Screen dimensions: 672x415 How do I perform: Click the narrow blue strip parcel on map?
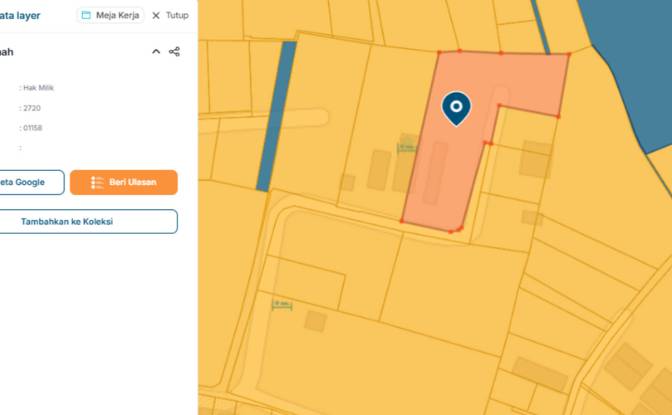click(x=276, y=116)
